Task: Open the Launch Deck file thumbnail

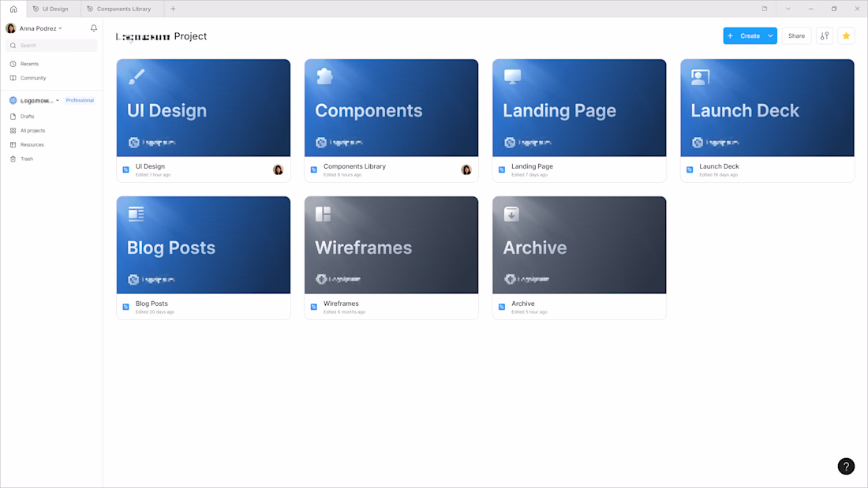Action: [x=767, y=108]
